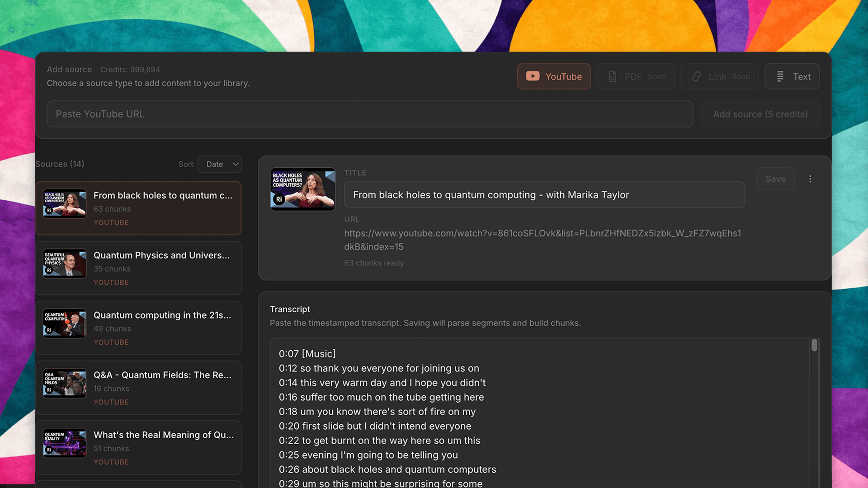Click the YouTube play icon on the YouTube button

coord(533,76)
